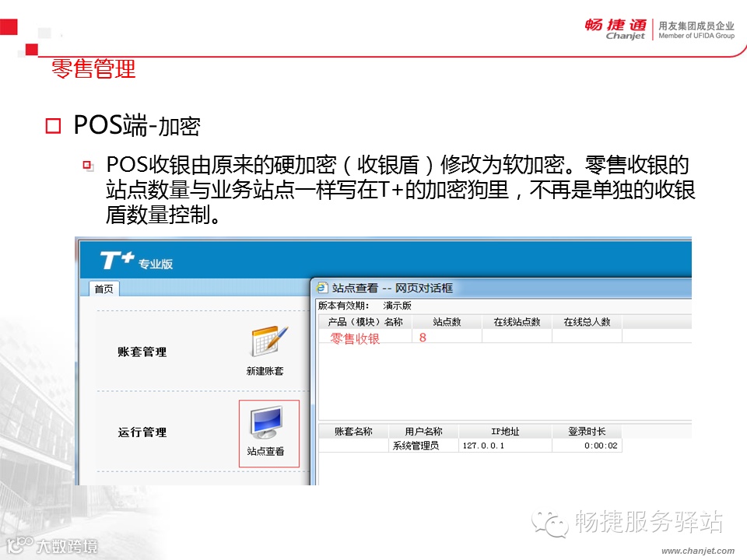This screenshot has width=747, height=560.
Task: Click the 账套名称 column header
Action: (353, 432)
